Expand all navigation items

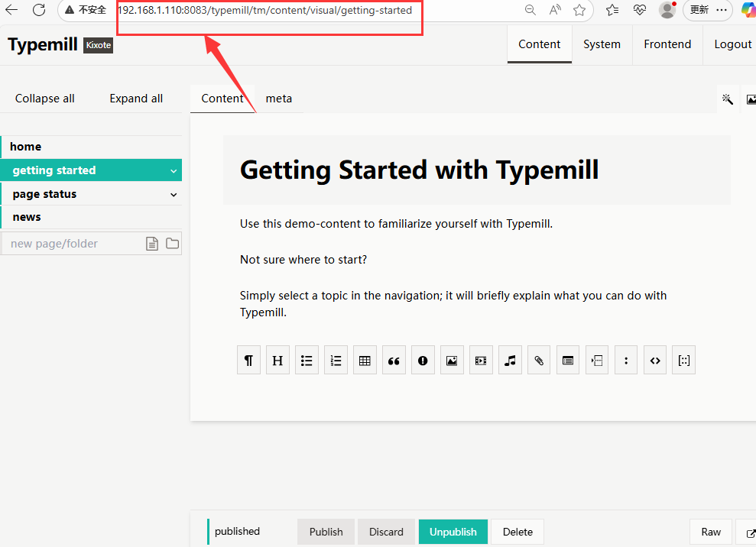pos(136,99)
